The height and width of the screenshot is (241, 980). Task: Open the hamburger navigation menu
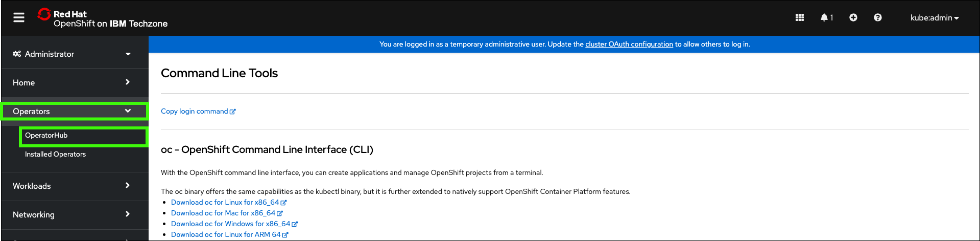[19, 18]
